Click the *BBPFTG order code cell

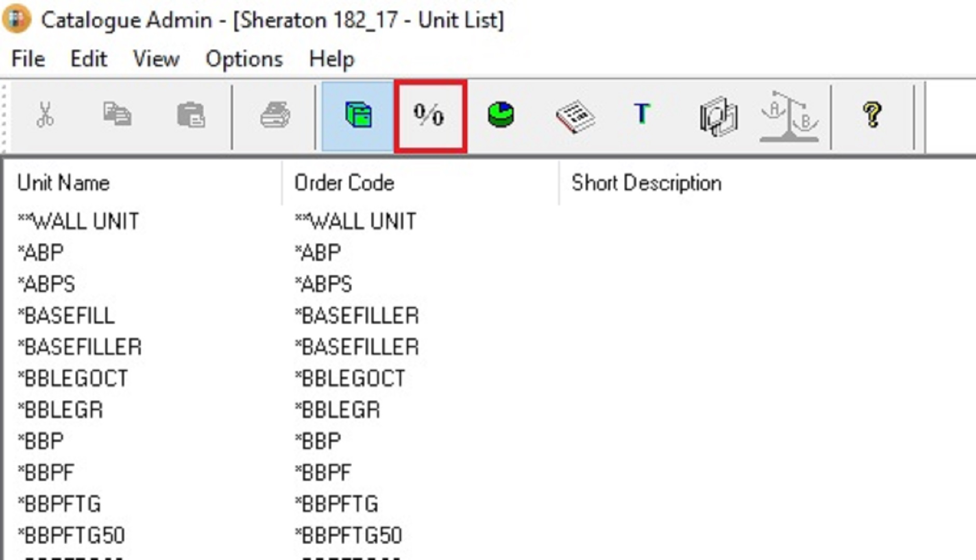click(336, 504)
